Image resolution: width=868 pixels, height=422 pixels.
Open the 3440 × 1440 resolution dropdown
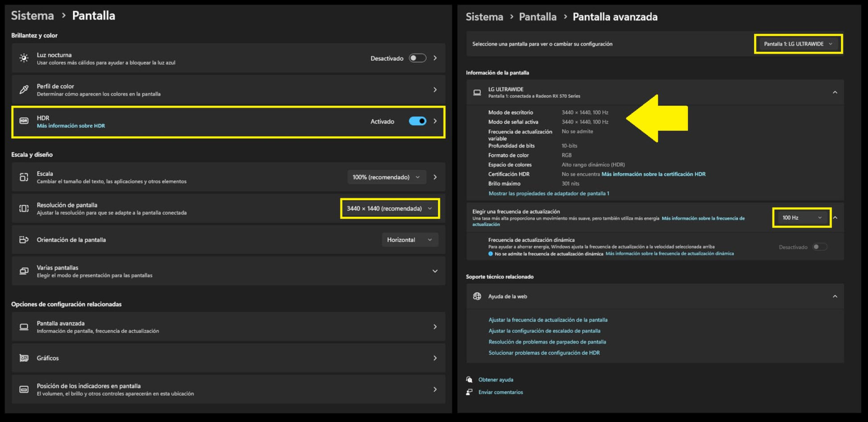(390, 209)
